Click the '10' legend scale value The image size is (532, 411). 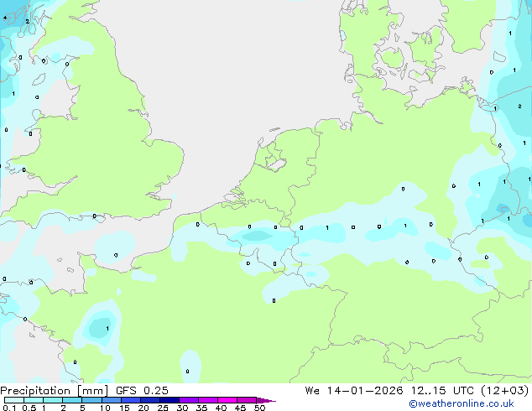(105, 408)
